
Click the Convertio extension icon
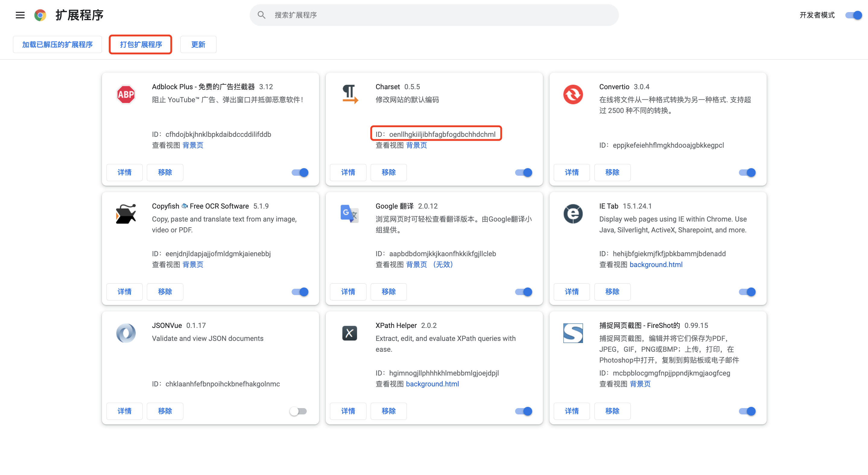point(573,94)
